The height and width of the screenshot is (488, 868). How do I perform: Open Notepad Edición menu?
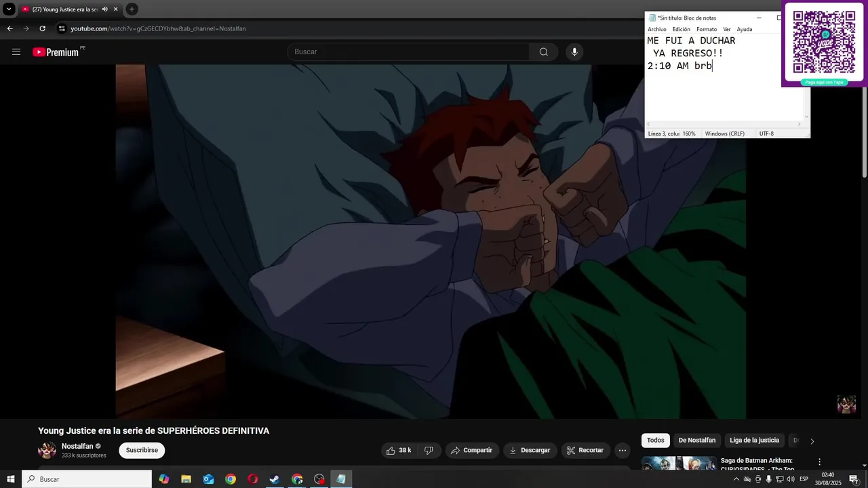682,29
